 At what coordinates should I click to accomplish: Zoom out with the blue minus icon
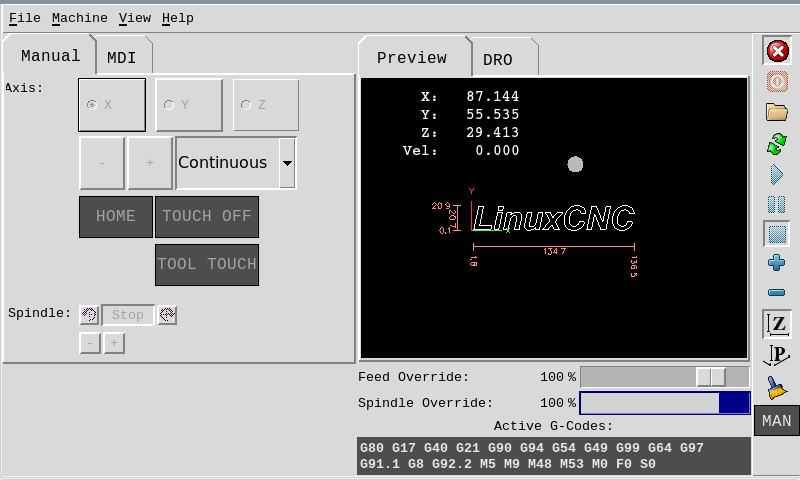[x=777, y=292]
